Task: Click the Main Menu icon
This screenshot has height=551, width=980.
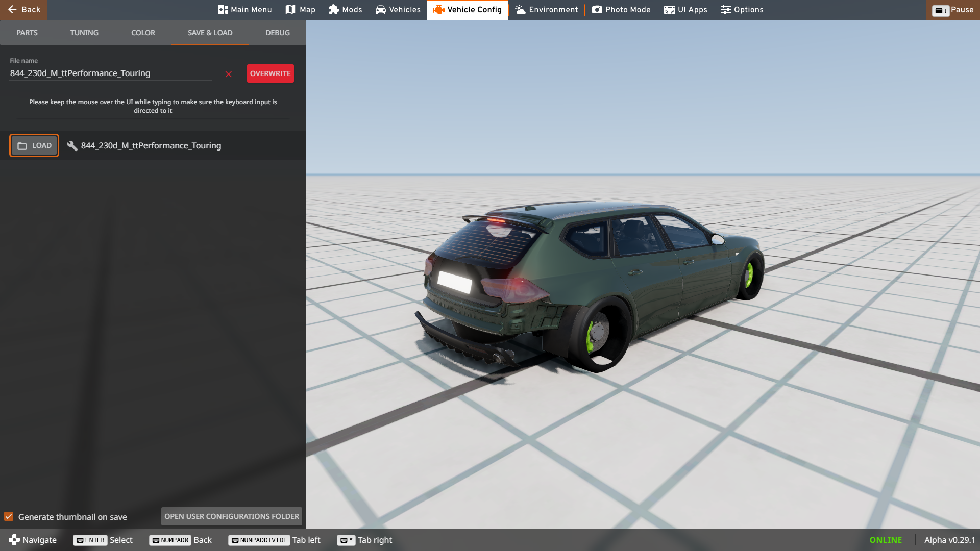Action: (x=223, y=10)
